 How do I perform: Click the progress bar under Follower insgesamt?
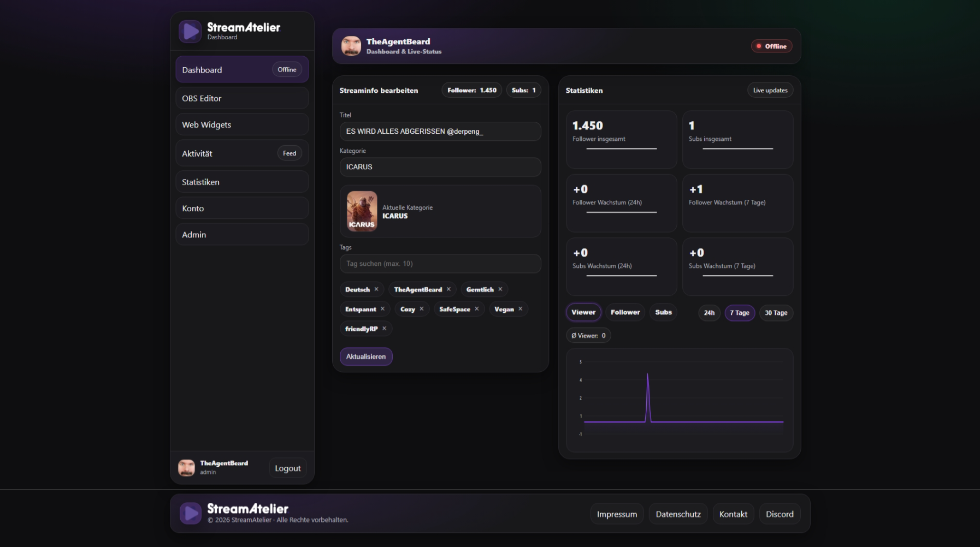pos(621,147)
